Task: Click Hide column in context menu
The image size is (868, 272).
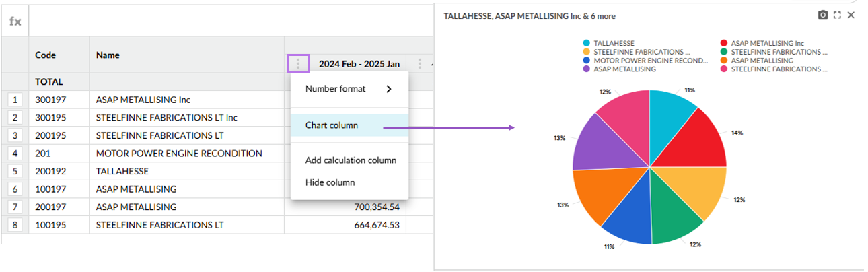Action: 330,182
